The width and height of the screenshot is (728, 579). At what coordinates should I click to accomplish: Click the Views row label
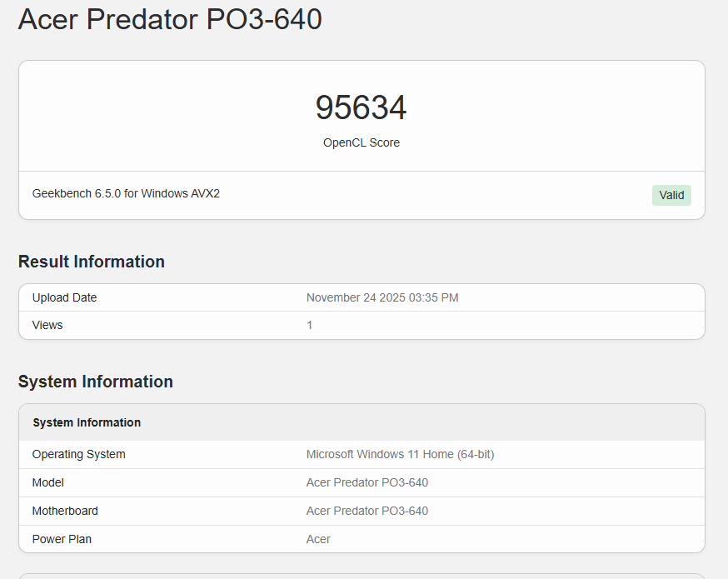[x=47, y=325]
